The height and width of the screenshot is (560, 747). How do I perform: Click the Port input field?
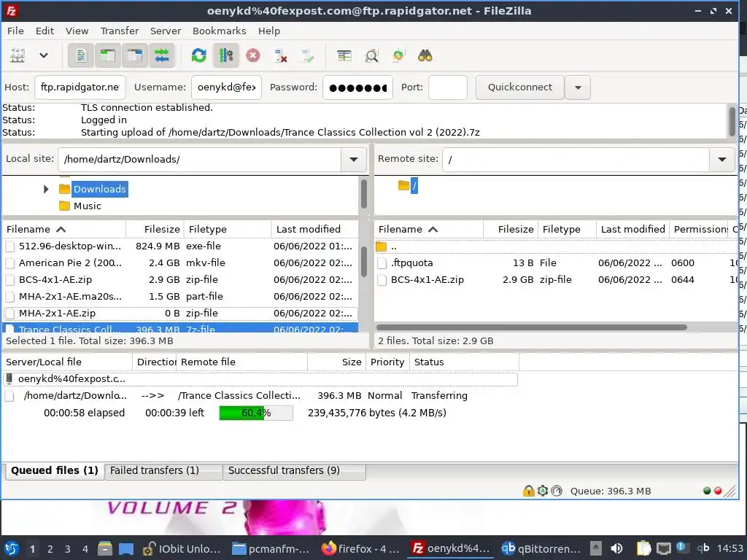pyautogui.click(x=447, y=87)
